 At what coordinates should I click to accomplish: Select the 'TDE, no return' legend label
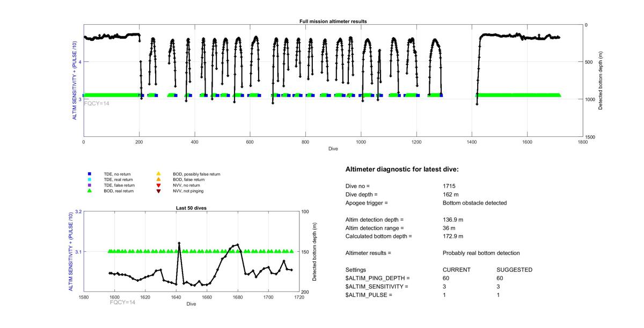tap(117, 174)
